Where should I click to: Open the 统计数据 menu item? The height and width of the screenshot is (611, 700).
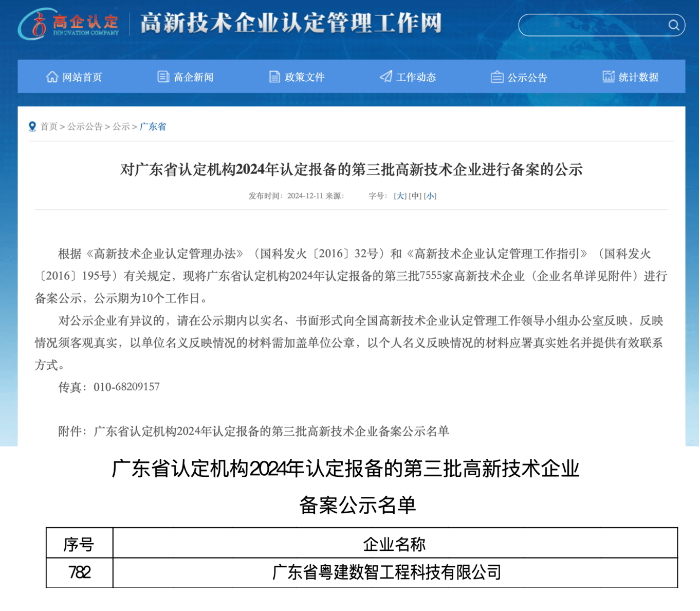click(631, 77)
